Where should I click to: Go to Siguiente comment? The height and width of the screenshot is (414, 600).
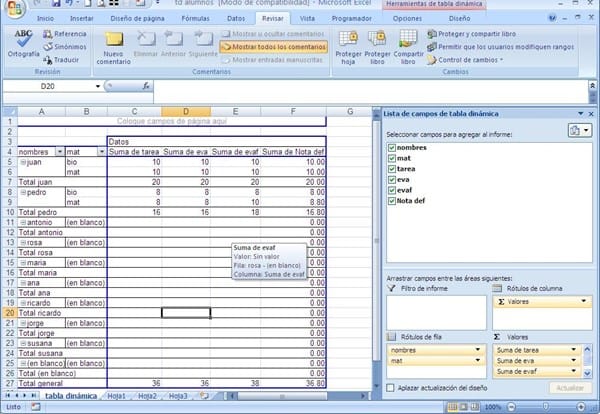(x=203, y=44)
